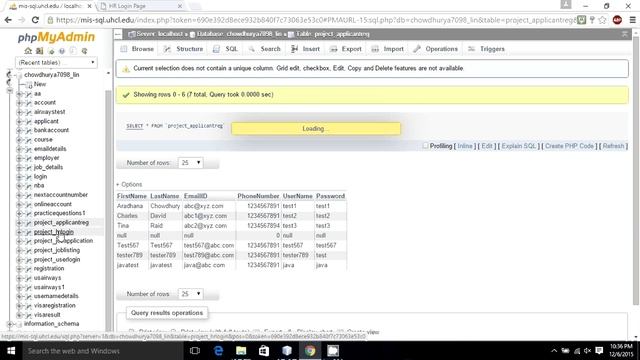Viewport: 640px width, 360px height.
Task: Click the taskbar search box
Action: (x=102, y=351)
